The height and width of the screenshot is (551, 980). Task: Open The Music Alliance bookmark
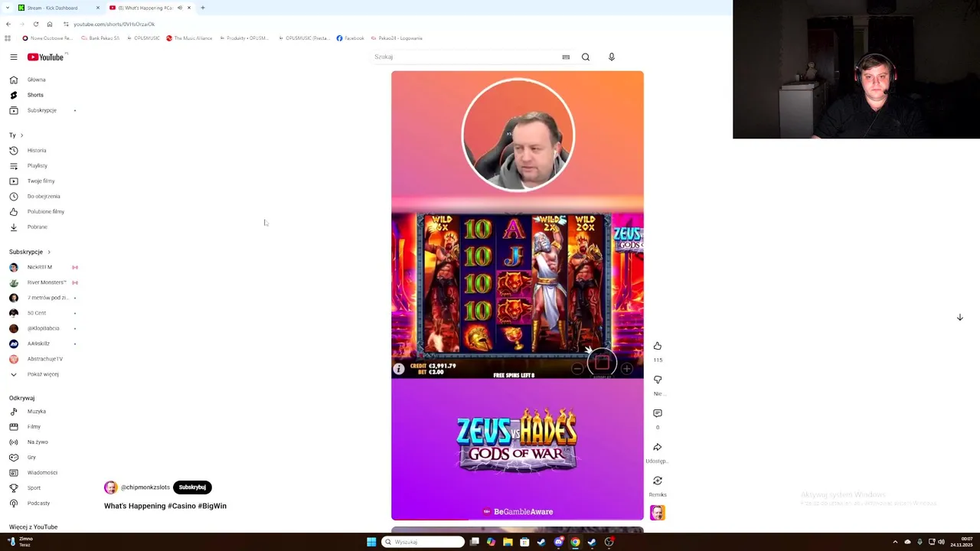point(189,38)
